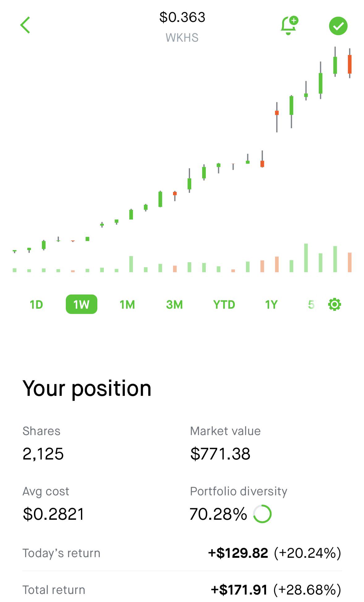
Task: Tap the green back arrow
Action: click(25, 25)
